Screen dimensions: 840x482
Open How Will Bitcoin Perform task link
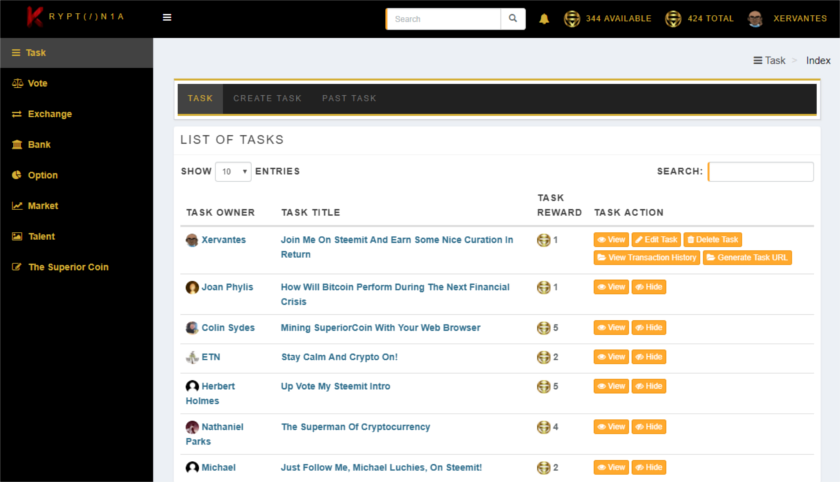pyautogui.click(x=395, y=294)
